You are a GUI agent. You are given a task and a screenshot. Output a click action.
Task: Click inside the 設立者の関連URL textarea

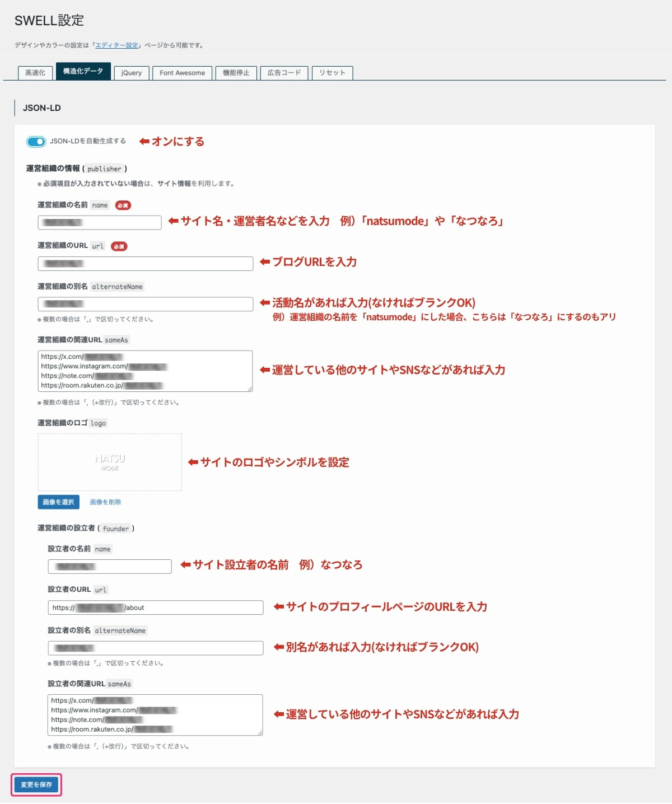(156, 715)
